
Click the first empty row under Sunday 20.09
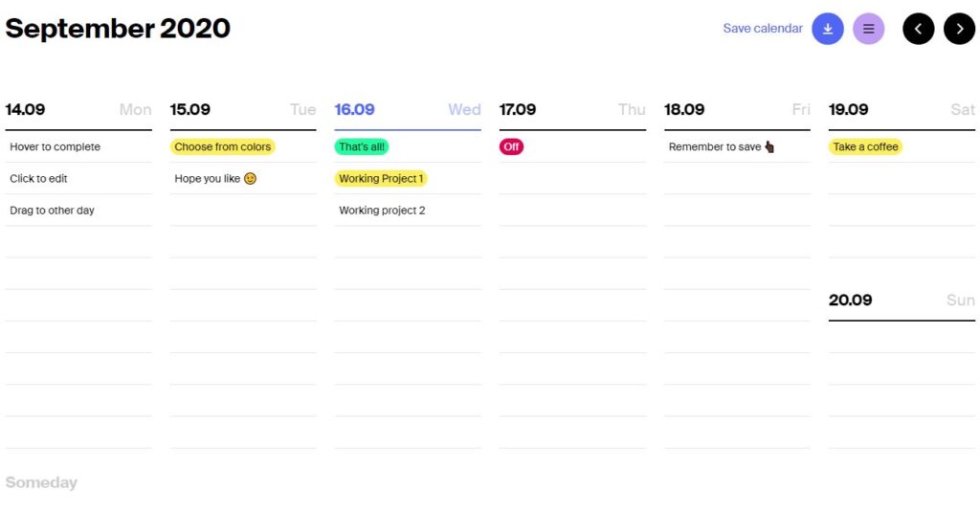pos(902,337)
